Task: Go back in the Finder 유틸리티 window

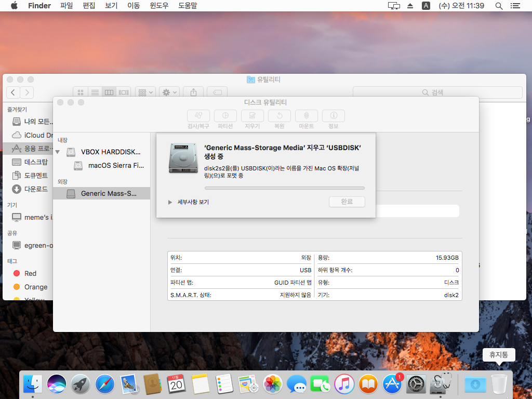Action: (x=13, y=92)
